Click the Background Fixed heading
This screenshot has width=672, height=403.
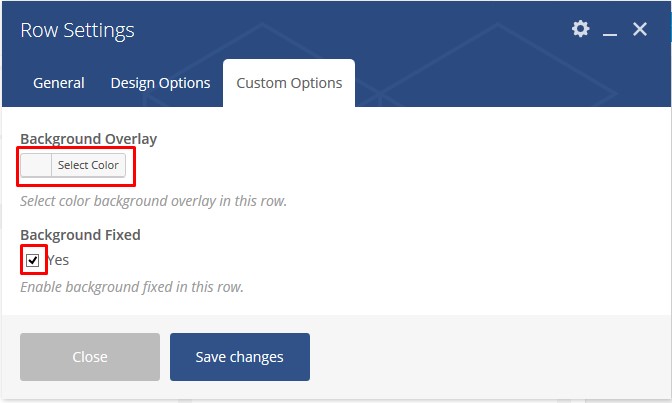pos(80,235)
